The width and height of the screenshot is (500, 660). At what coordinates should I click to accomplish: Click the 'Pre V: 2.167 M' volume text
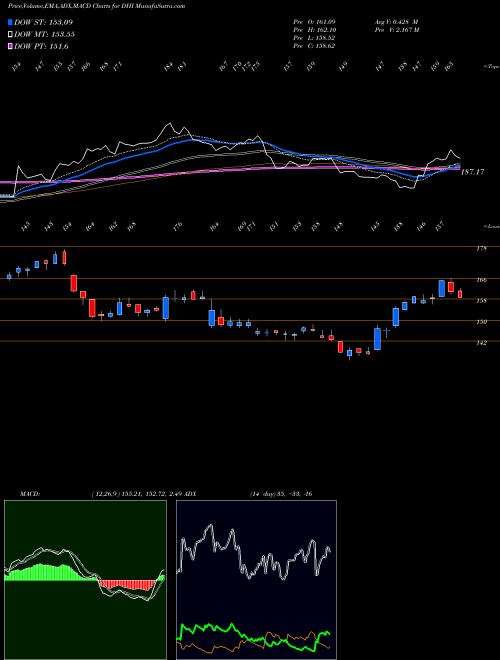click(396, 30)
